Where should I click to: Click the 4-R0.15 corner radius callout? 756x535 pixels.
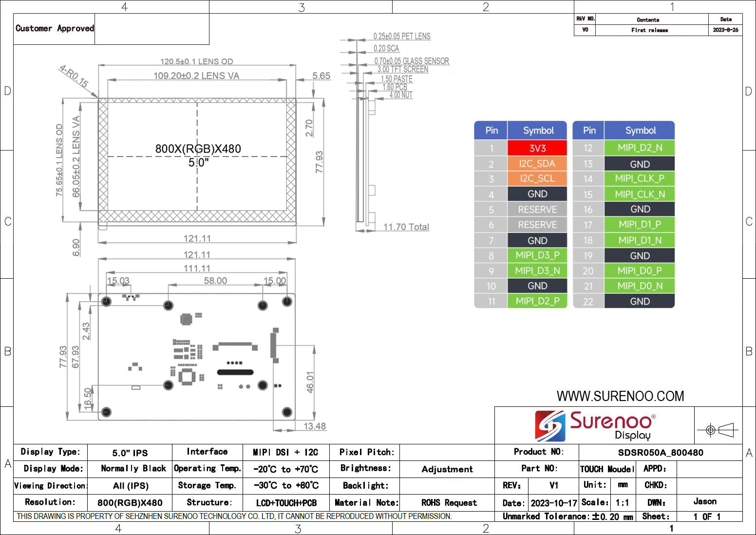pos(74,76)
